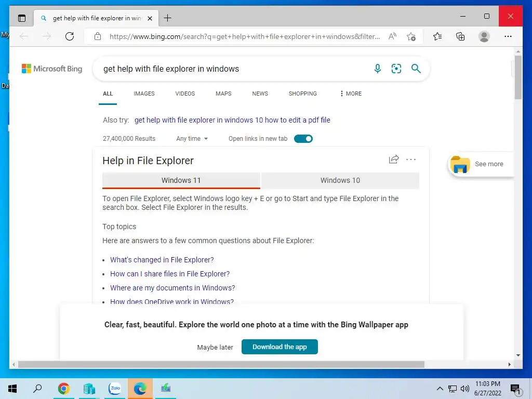The width and height of the screenshot is (532, 399).
Task: Add this page to favorites
Action: point(411,36)
